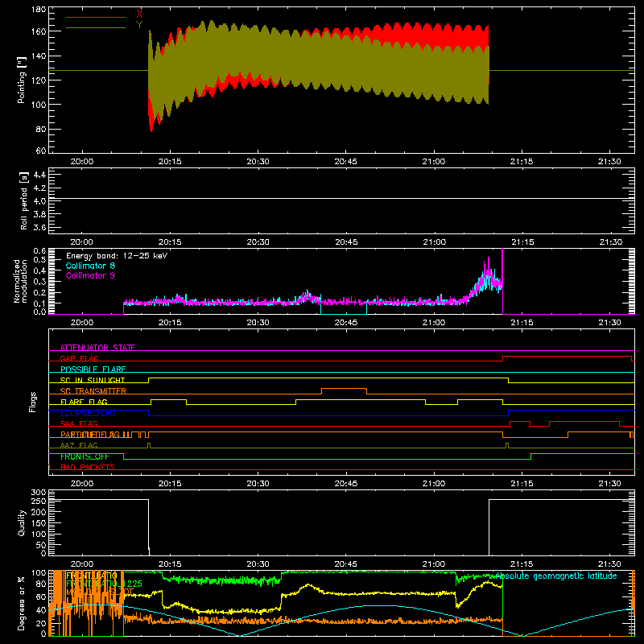Click the A4Z_FLAG label

pos(79,445)
